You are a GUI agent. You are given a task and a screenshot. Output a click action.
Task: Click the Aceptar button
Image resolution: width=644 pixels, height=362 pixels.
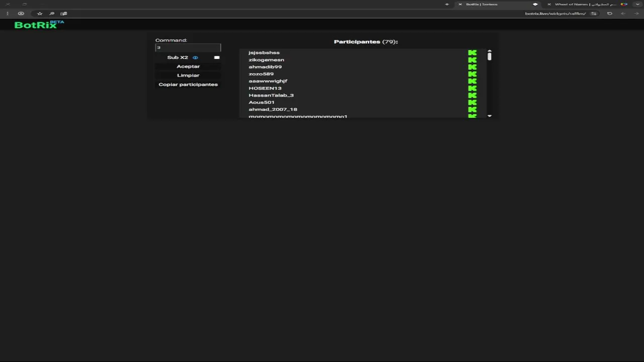(188, 66)
